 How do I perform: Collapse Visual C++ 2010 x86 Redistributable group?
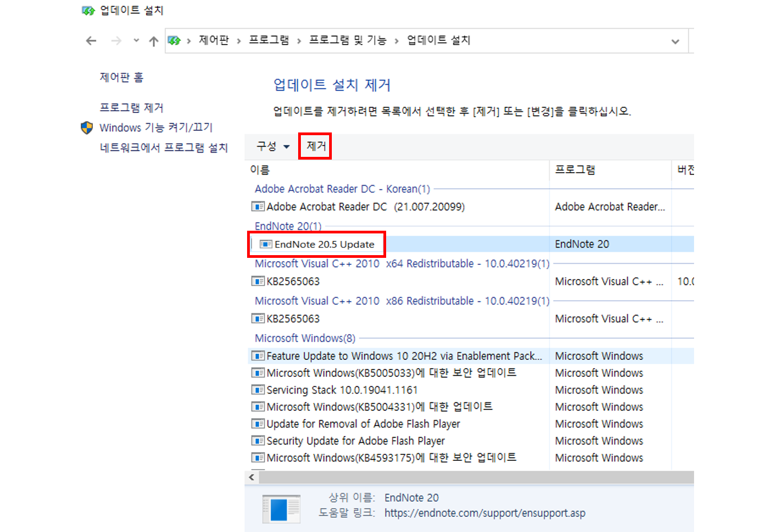pyautogui.click(x=402, y=301)
